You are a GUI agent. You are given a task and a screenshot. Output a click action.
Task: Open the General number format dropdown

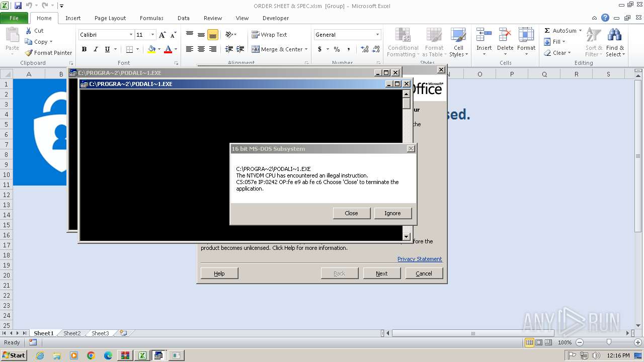(x=377, y=35)
